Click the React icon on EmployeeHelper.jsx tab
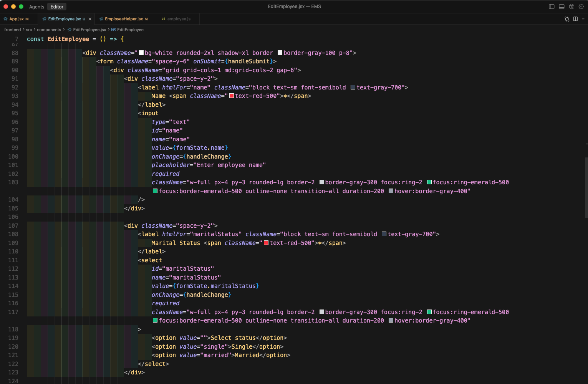 tap(101, 19)
